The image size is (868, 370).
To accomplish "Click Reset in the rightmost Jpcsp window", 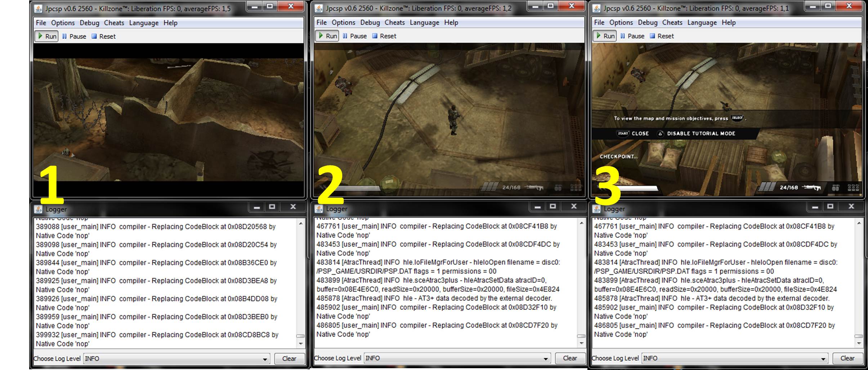I will [662, 36].
